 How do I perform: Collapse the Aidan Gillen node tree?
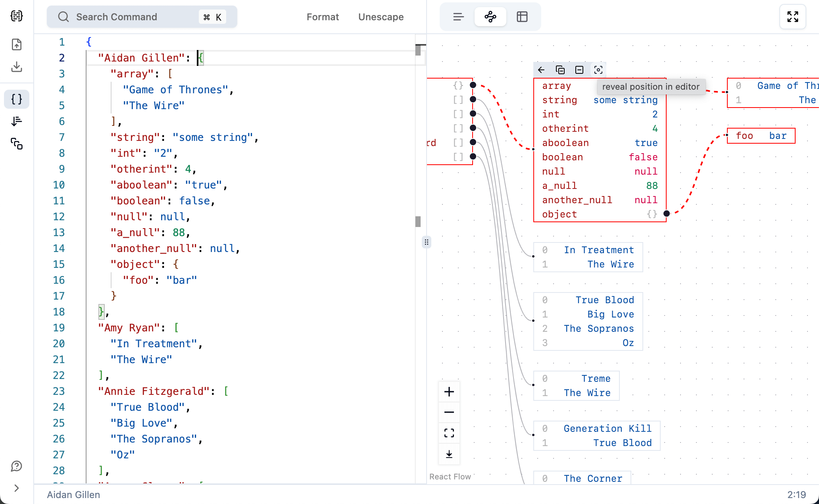(579, 70)
